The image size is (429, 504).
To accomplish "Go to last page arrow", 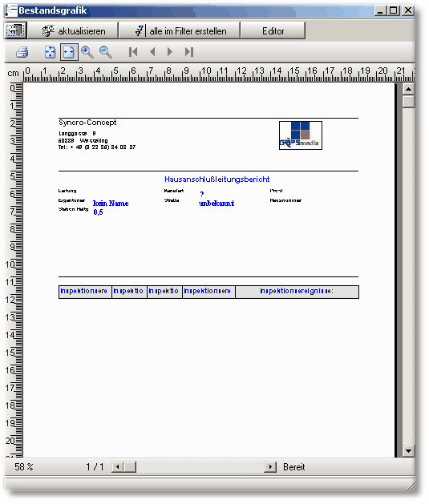I will click(189, 52).
